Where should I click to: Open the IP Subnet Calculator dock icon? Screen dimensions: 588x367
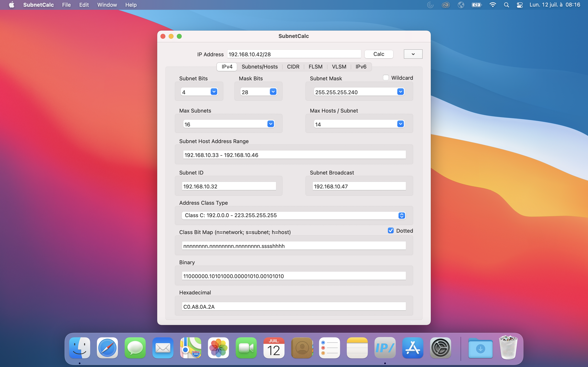[x=385, y=348]
